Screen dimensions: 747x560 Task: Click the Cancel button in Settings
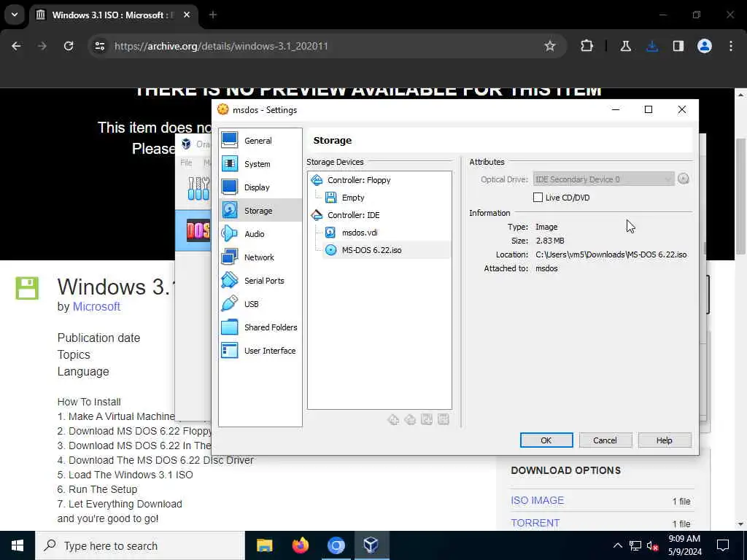tap(605, 440)
